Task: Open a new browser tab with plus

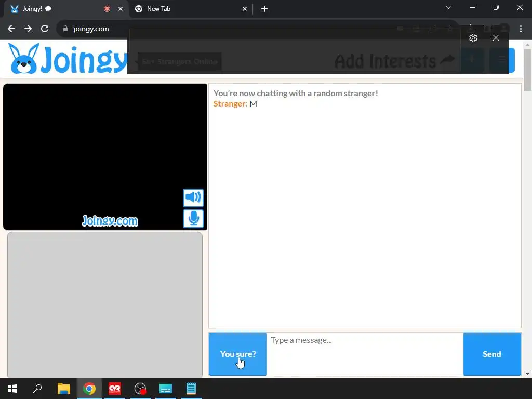Action: [x=264, y=9]
